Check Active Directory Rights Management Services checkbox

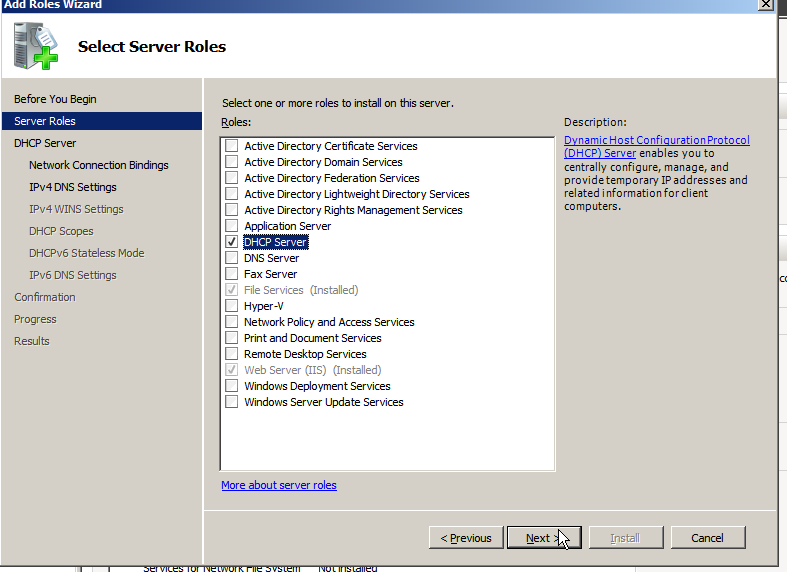click(x=231, y=210)
